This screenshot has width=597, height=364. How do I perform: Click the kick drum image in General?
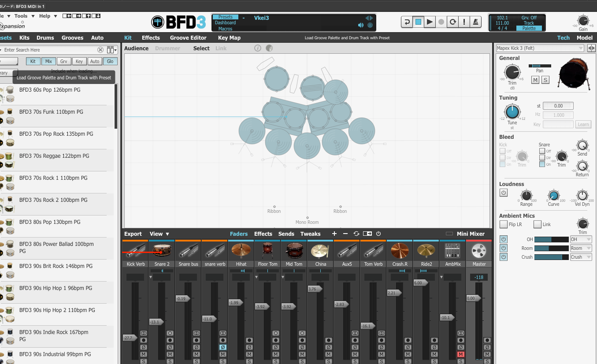pyautogui.click(x=574, y=74)
